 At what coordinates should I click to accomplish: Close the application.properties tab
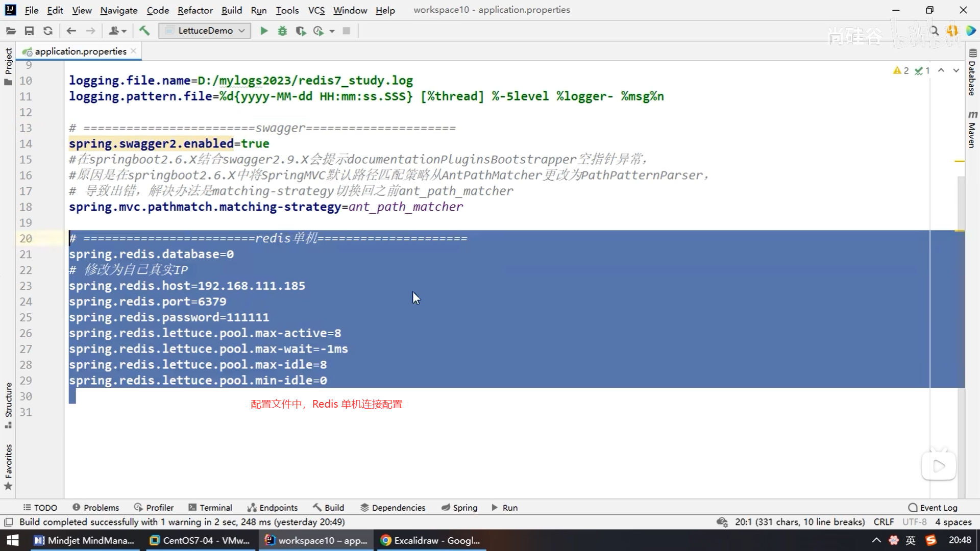tap(133, 51)
